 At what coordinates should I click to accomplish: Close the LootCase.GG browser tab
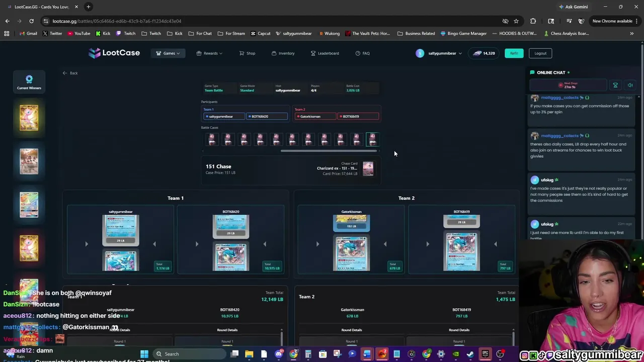coord(76,7)
